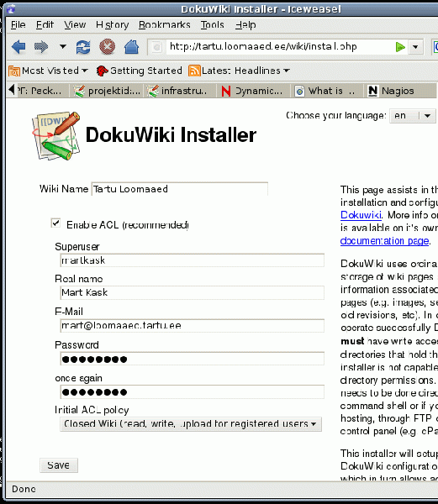The image size is (438, 504).
Task: Open the Help menu
Action: 245,24
